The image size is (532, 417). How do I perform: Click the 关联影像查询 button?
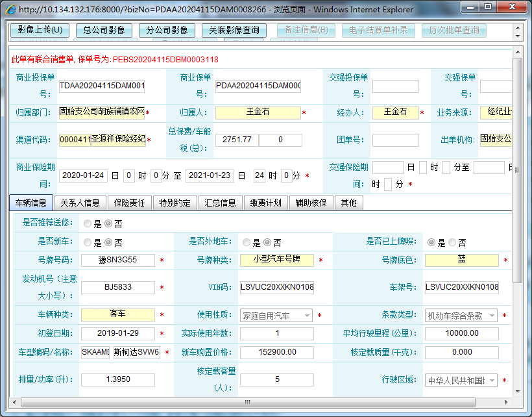point(234,30)
